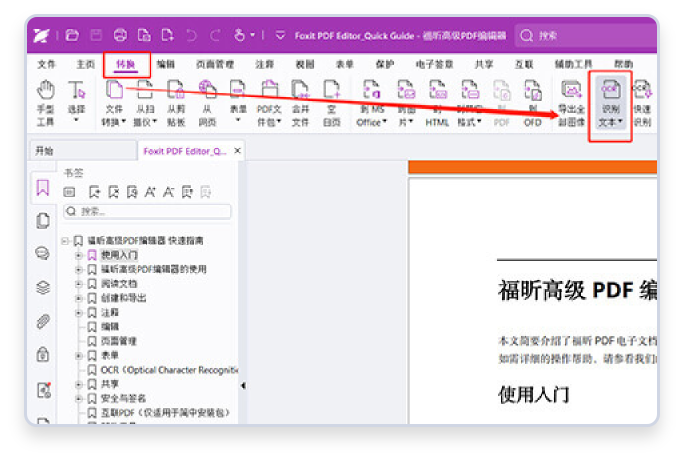The image size is (684, 461).
Task: Click the decrease bookmark font size icon
Action: click(168, 192)
